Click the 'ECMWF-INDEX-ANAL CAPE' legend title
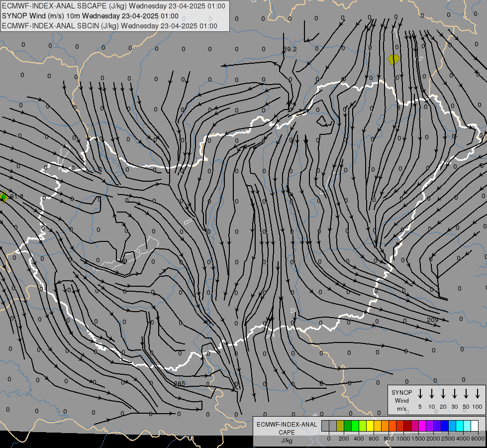This screenshot has height=448, width=487. click(x=287, y=428)
